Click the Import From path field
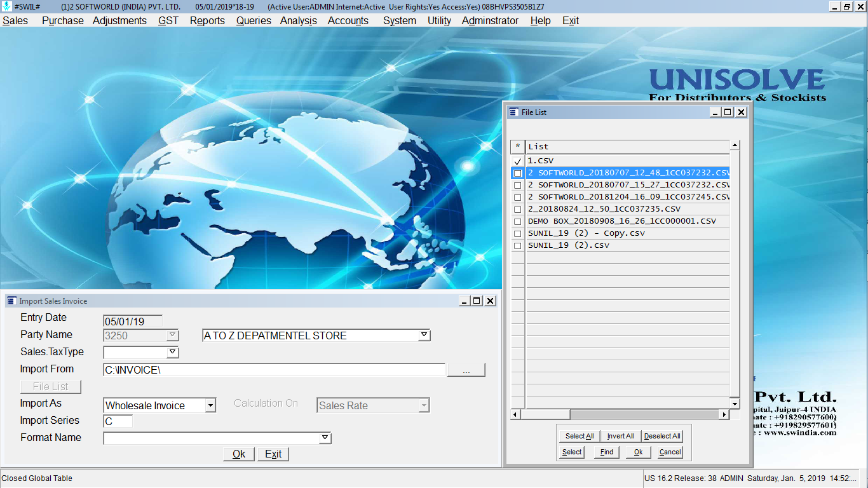 pos(274,370)
